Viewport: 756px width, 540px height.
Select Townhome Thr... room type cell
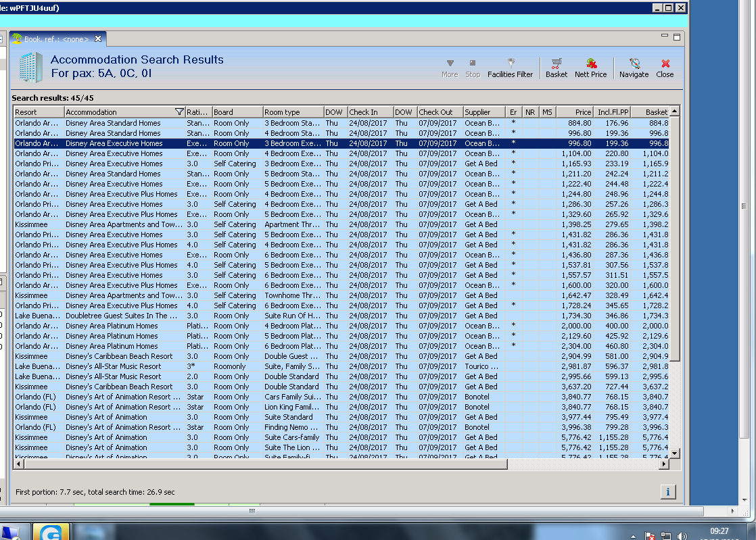tap(293, 295)
